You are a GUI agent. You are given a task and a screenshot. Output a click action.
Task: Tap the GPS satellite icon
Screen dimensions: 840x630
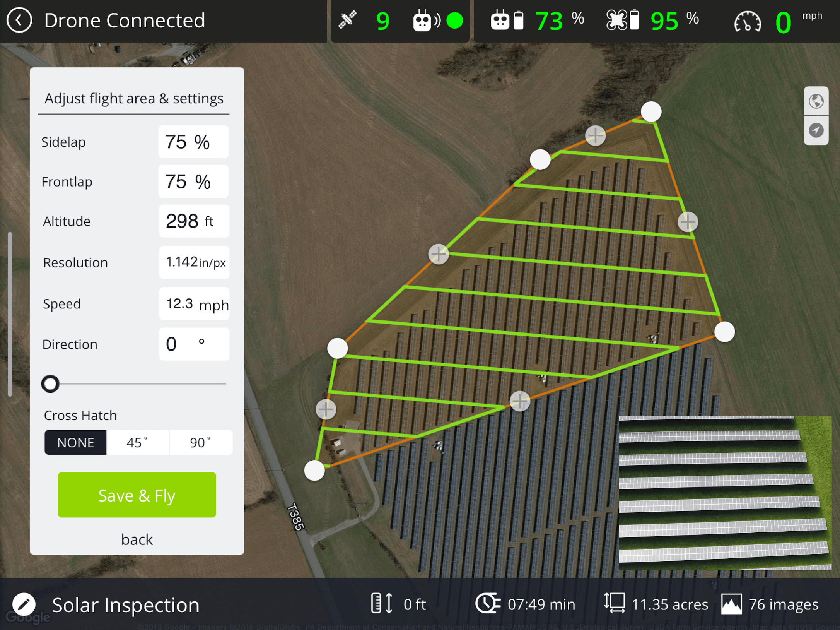[347, 20]
